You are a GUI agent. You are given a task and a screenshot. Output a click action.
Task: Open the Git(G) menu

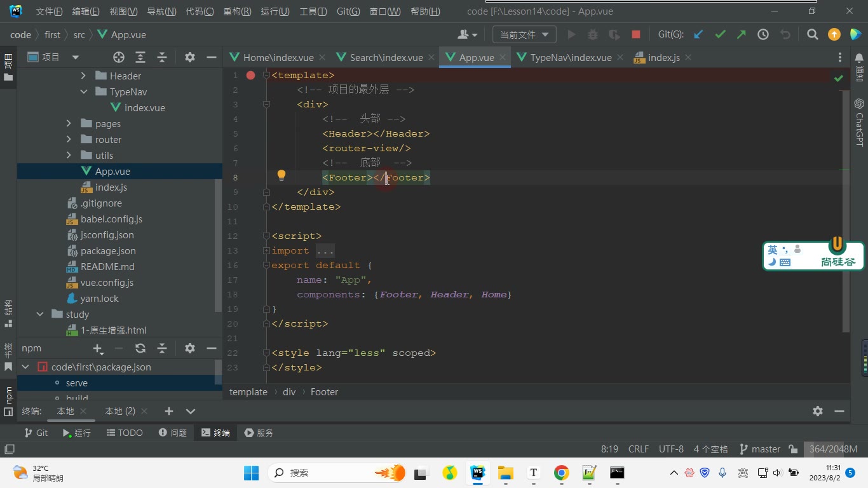[348, 11]
